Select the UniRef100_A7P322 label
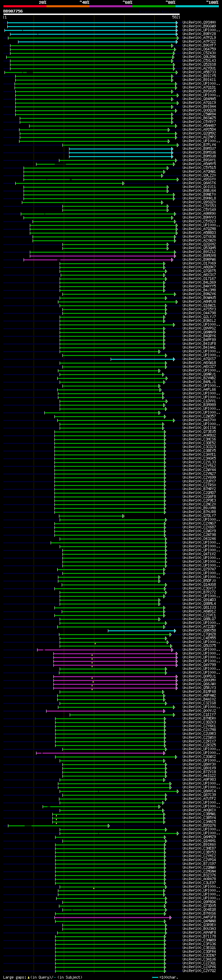The image size is (222, 980). (199, 41)
